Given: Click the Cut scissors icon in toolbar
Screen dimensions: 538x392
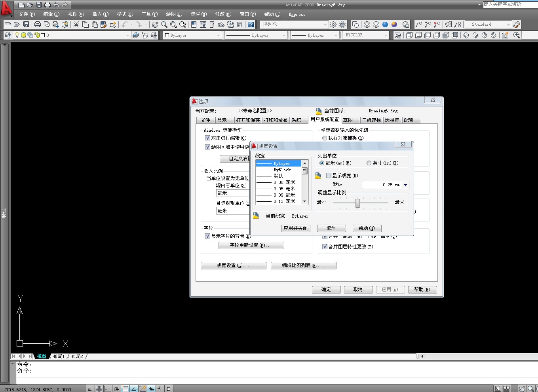Looking at the screenshot, I should [x=76, y=25].
